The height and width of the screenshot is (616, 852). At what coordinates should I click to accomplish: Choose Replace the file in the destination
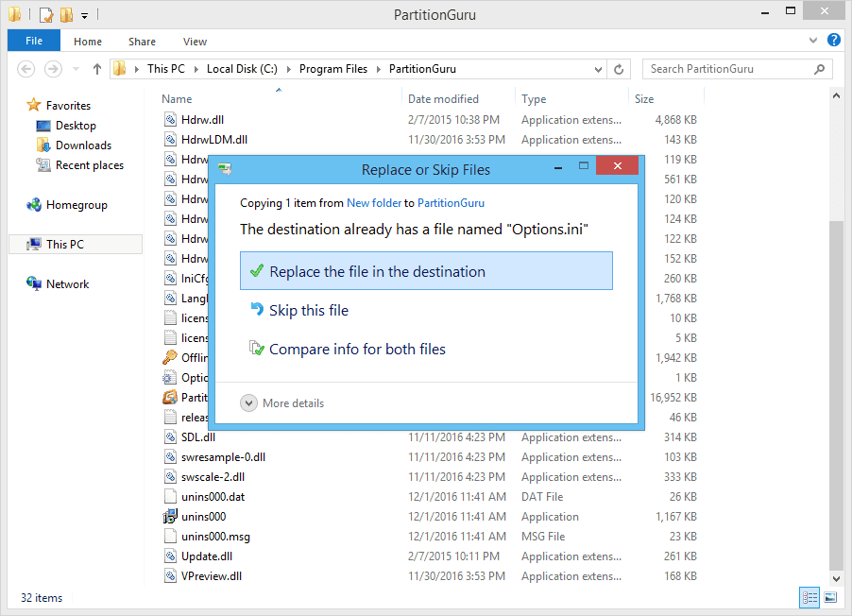[x=426, y=271]
